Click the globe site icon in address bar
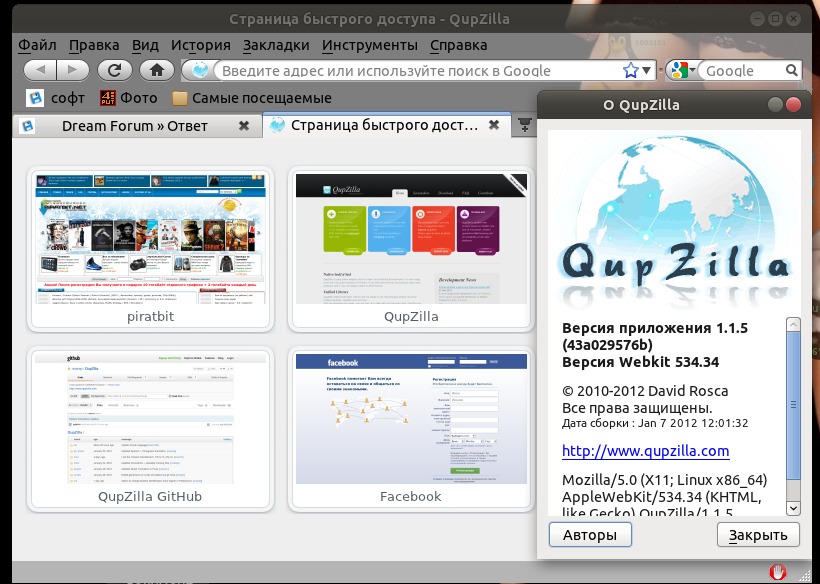Viewport: 820px width, 584px height. pyautogui.click(x=200, y=70)
